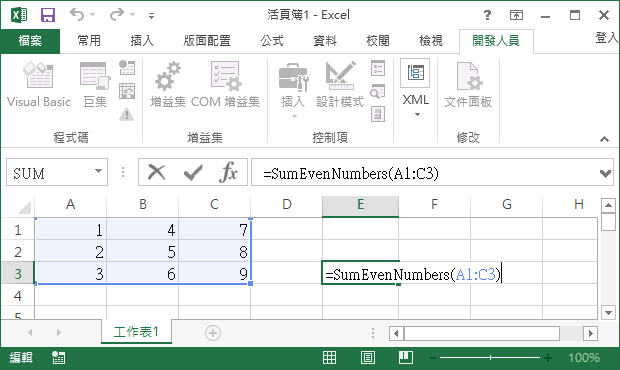Click cell C3 containing 9
620x370 pixels.
coord(215,274)
